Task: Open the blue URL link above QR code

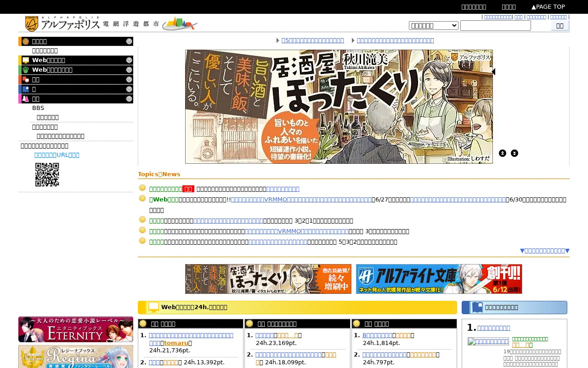Action: pos(57,155)
